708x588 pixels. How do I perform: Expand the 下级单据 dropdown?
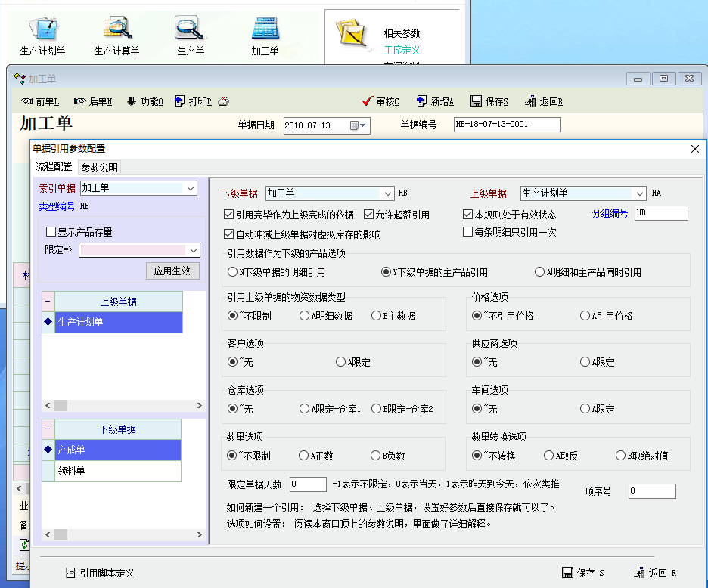click(388, 193)
